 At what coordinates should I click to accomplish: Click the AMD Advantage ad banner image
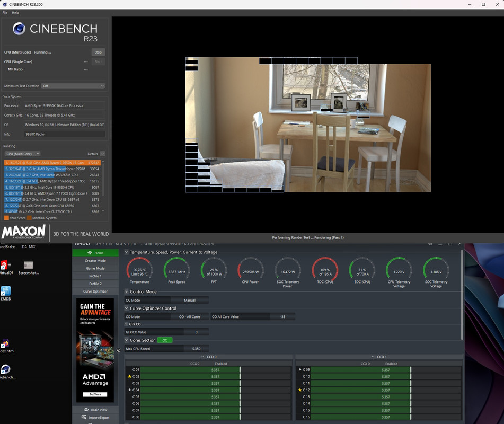click(x=95, y=350)
